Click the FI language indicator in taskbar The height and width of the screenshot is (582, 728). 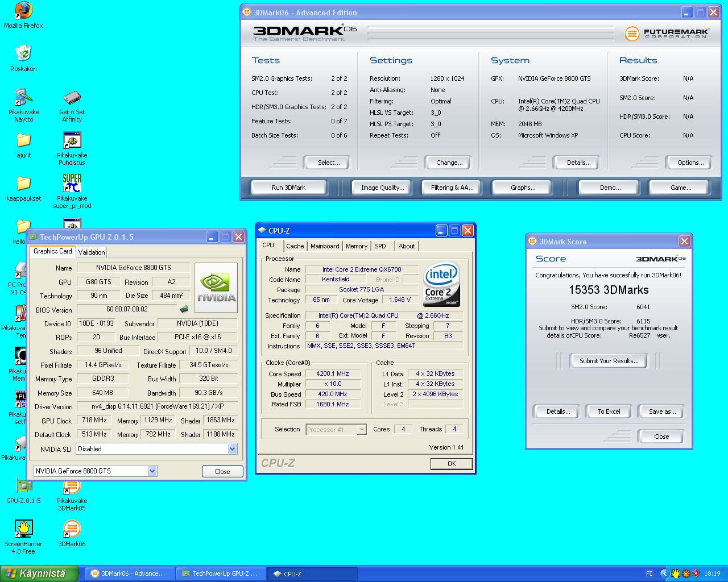pyautogui.click(x=649, y=573)
